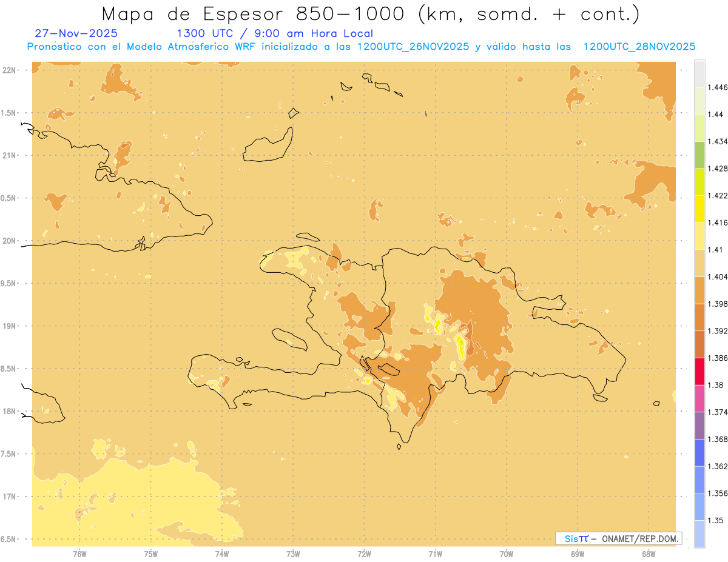Click color bar value '1.374'
The width and height of the screenshot is (728, 562).
tap(718, 412)
